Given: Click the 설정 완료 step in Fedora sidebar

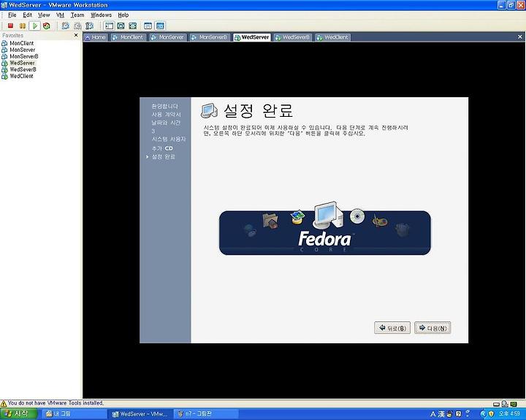Looking at the screenshot, I should (164, 156).
